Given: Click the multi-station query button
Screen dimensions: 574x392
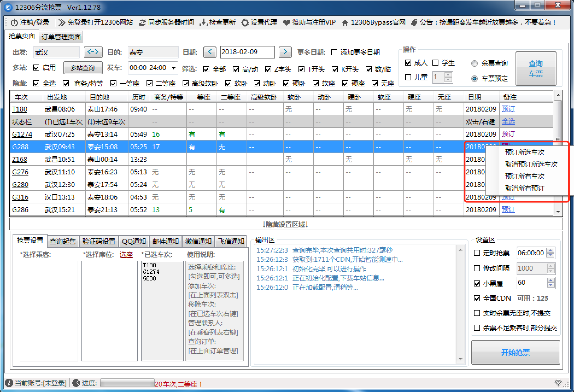Looking at the screenshot, I should [x=83, y=68].
